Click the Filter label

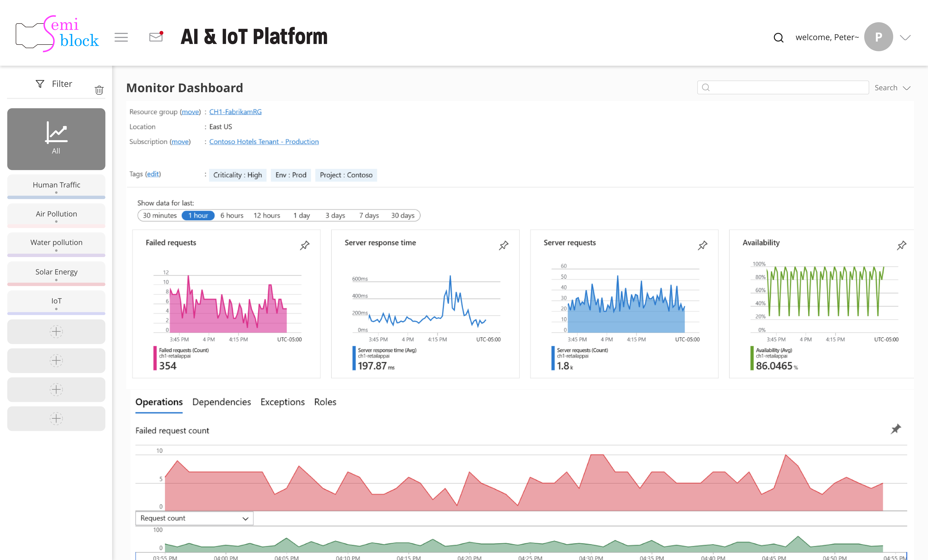click(x=62, y=84)
